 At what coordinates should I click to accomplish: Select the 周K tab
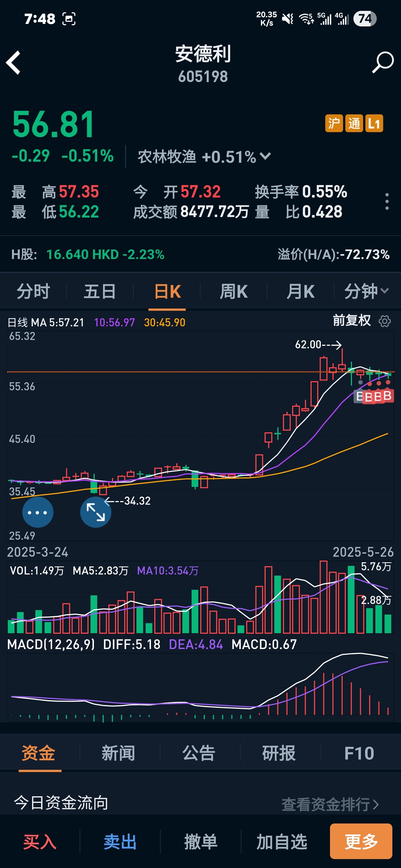click(x=234, y=291)
